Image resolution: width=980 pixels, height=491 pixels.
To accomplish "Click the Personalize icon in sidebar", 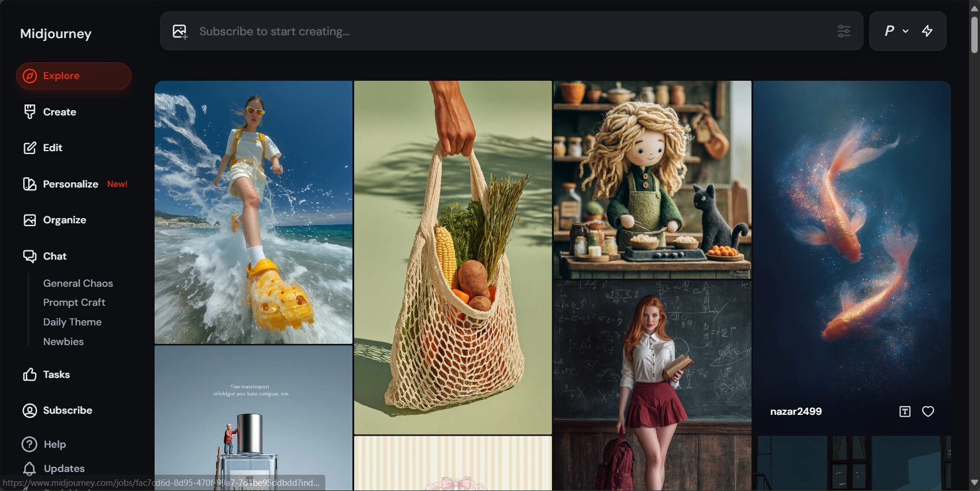I will click(29, 184).
